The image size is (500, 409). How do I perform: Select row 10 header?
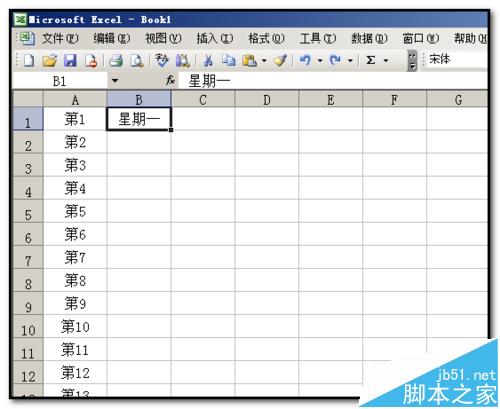coord(28,326)
